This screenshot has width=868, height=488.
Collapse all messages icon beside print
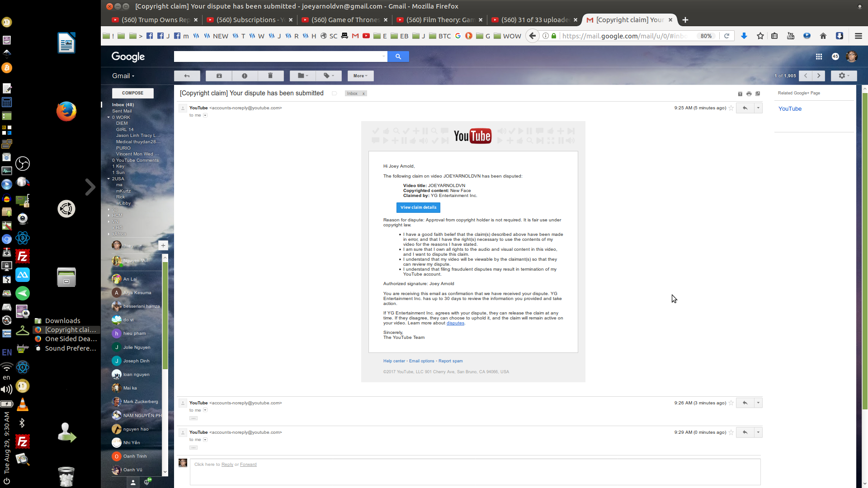coord(740,94)
